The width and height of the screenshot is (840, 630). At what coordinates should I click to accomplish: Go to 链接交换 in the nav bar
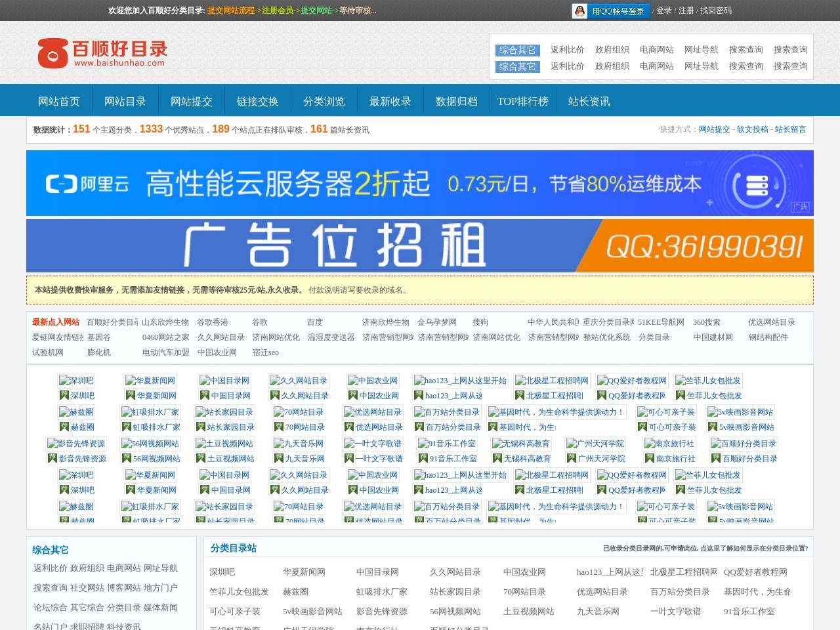[x=258, y=102]
